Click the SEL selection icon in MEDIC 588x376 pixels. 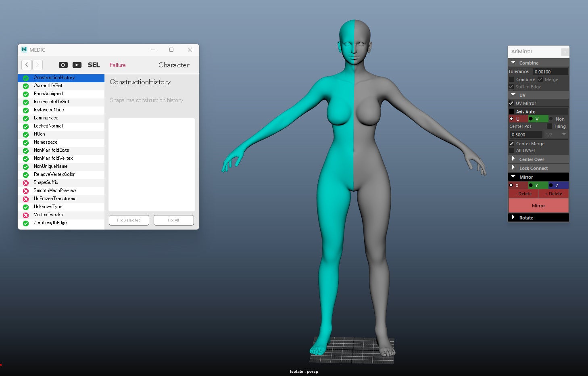coord(94,65)
